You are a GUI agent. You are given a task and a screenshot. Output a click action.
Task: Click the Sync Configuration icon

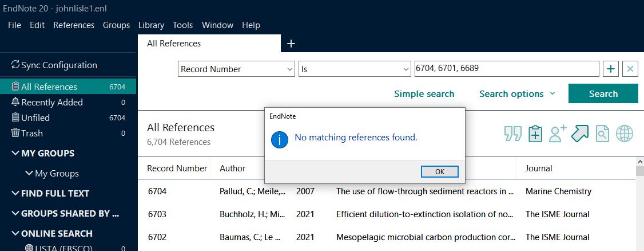pyautogui.click(x=15, y=65)
